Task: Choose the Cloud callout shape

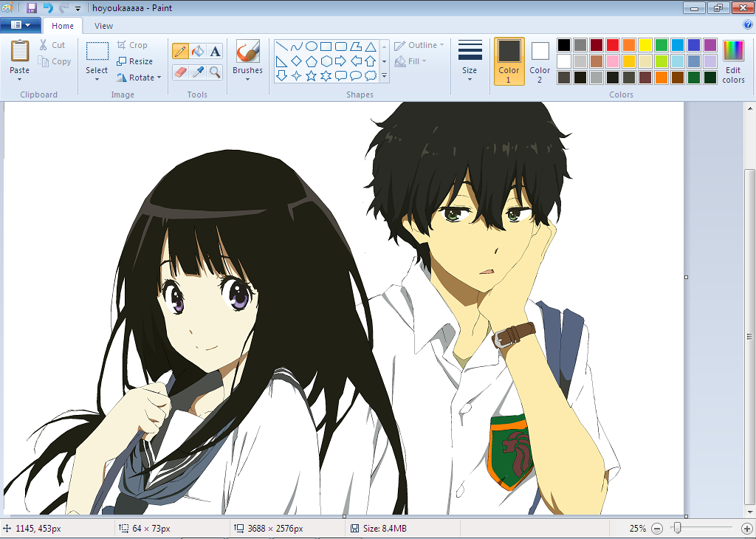Action: coord(371,76)
